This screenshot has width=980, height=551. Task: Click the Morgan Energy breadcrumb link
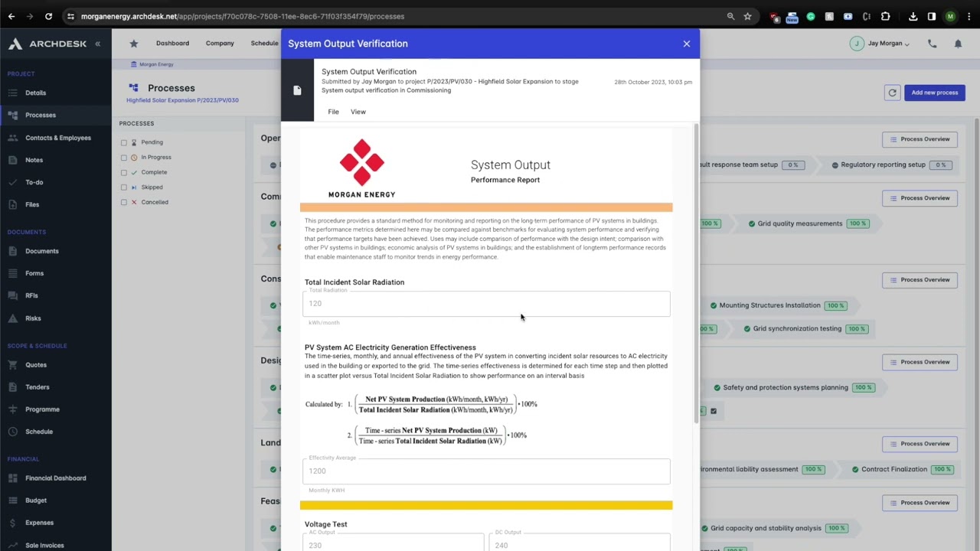pyautogui.click(x=155, y=64)
